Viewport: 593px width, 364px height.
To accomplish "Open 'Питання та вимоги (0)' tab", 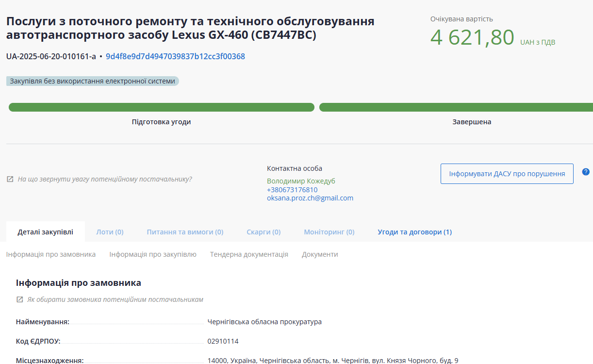I will coord(185,232).
